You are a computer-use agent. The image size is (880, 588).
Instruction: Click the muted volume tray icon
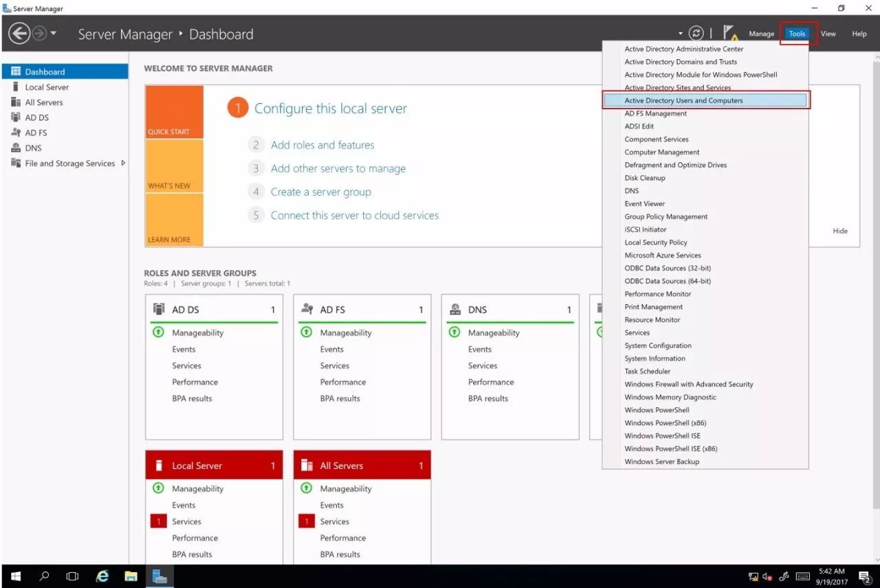(767, 576)
